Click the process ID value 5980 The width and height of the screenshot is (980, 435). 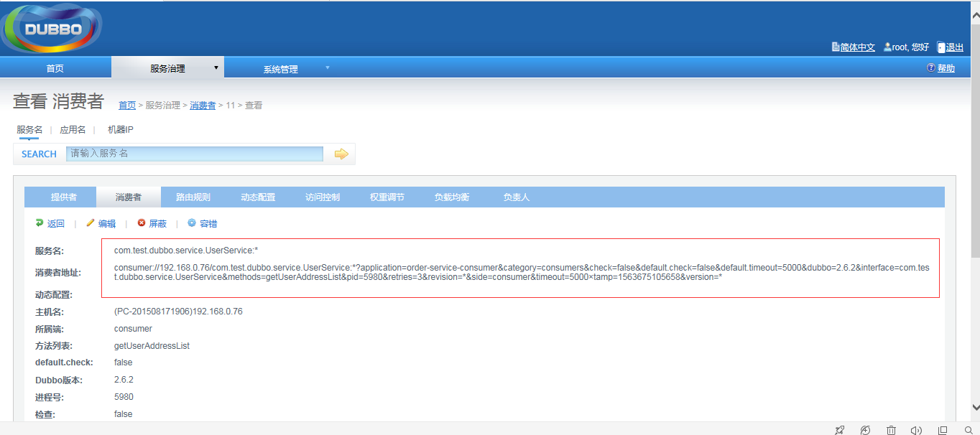click(124, 397)
